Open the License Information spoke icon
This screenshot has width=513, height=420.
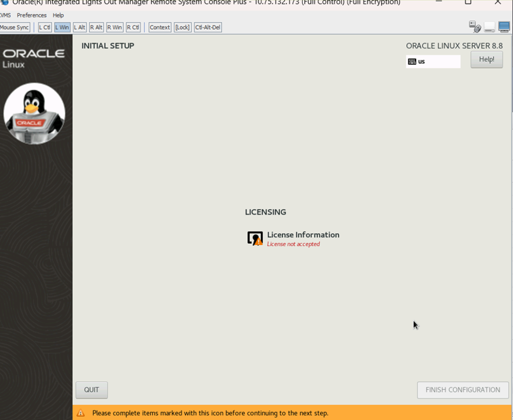[x=255, y=238]
